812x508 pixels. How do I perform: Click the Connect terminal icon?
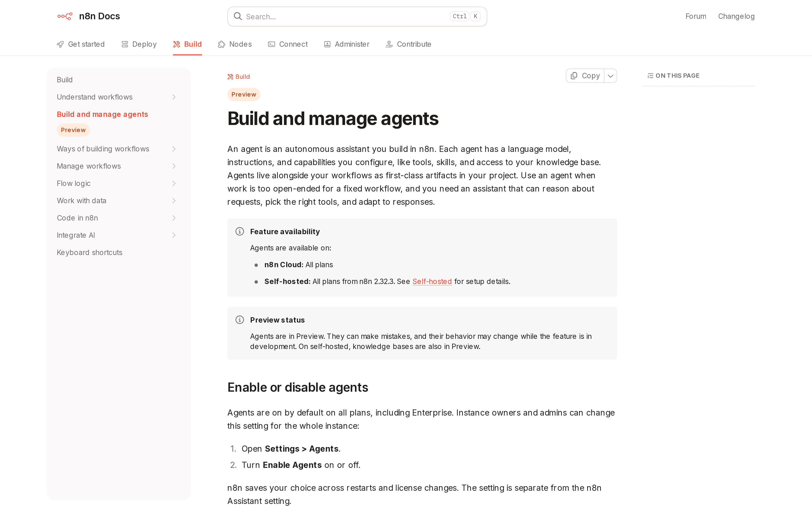point(272,44)
